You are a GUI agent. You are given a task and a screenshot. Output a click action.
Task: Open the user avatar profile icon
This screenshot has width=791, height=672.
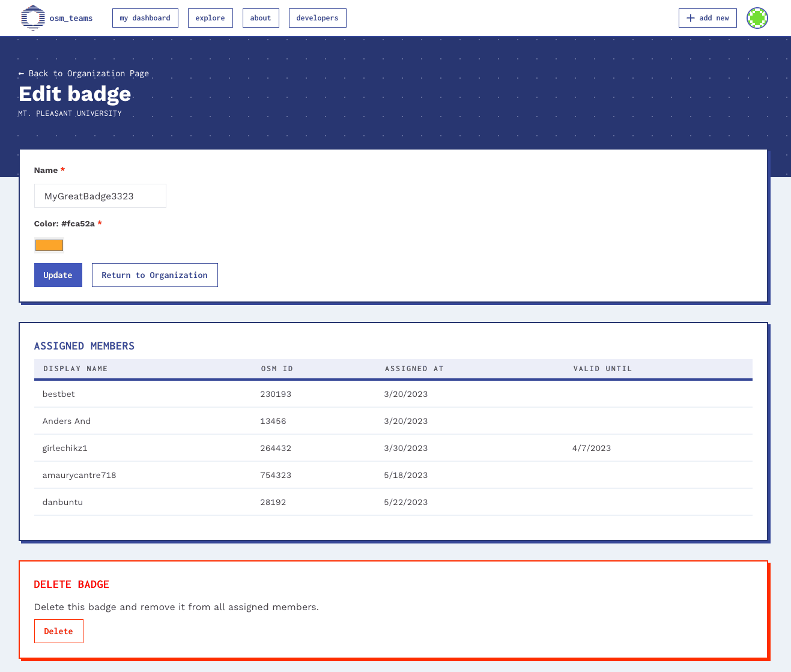[x=757, y=18]
